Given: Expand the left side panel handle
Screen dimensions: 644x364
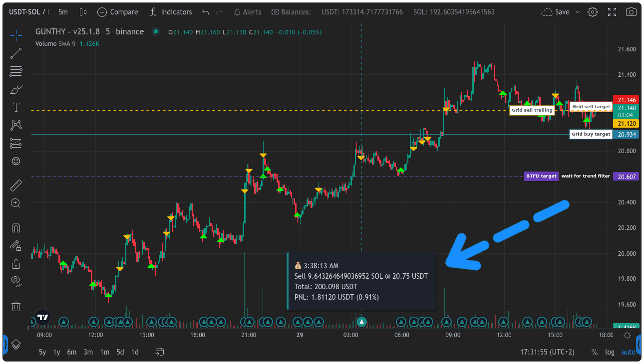Looking at the screenshot, I should [5, 344].
